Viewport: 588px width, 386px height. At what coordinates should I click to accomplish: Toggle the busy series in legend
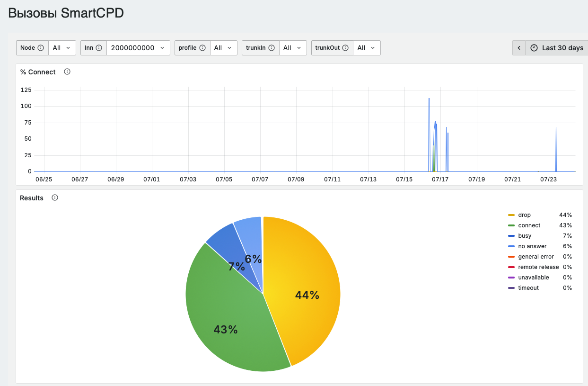(525, 236)
